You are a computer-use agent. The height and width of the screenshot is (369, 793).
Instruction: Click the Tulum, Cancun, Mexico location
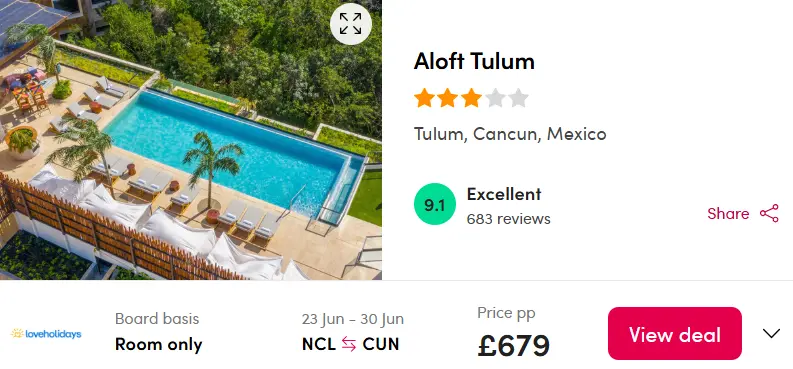pos(510,134)
